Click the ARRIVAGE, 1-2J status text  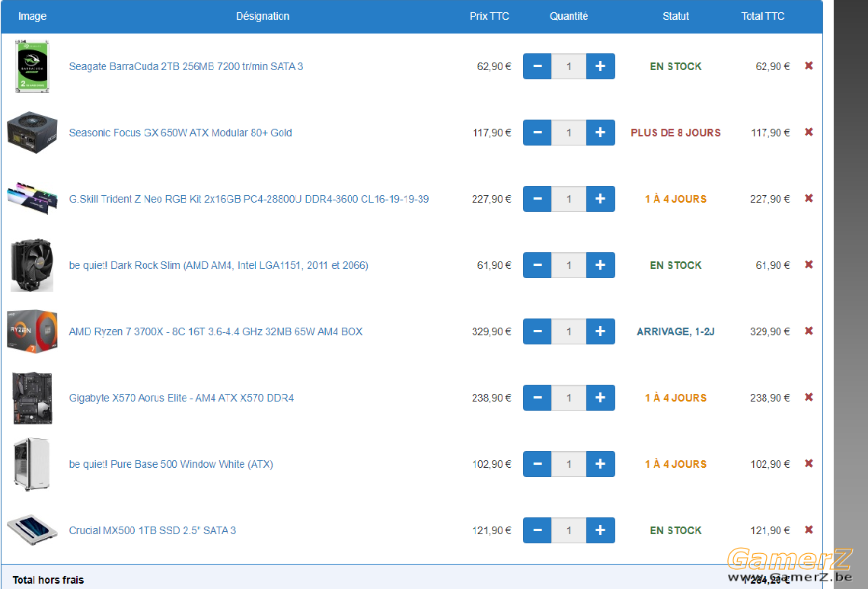[676, 331]
